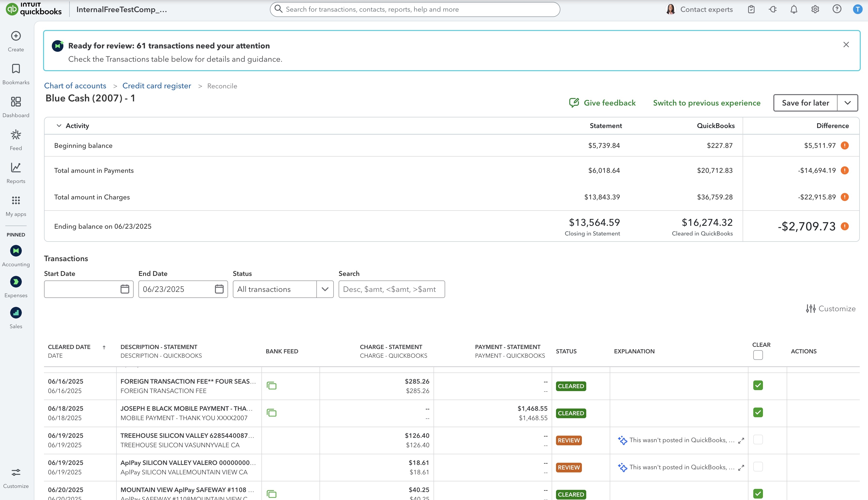Image resolution: width=868 pixels, height=500 pixels.
Task: Uncheck clear box for JOSEPH E BLACK payment
Action: tap(758, 412)
